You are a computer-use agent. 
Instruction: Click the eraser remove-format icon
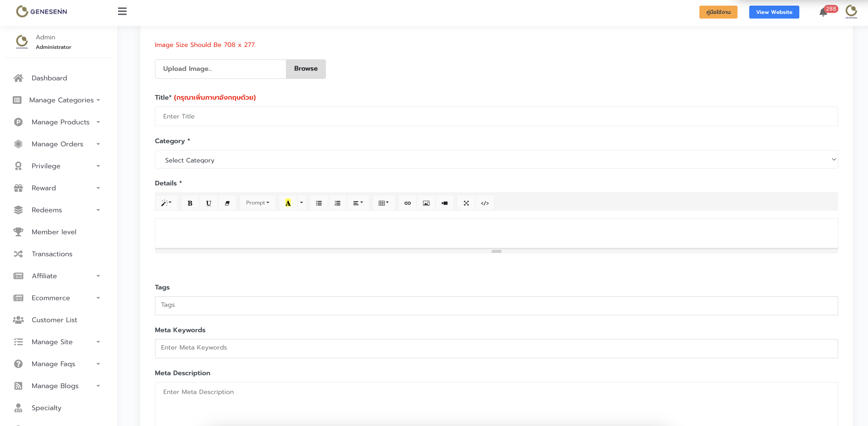(x=227, y=203)
